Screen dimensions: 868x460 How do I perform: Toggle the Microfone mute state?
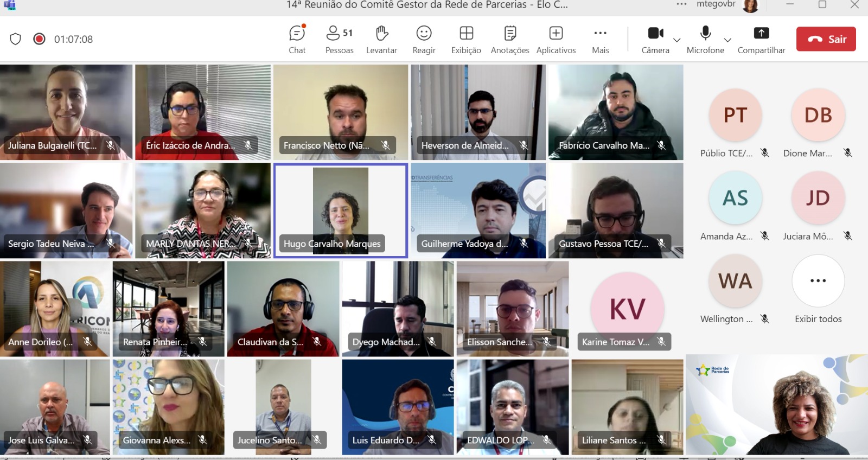[705, 40]
